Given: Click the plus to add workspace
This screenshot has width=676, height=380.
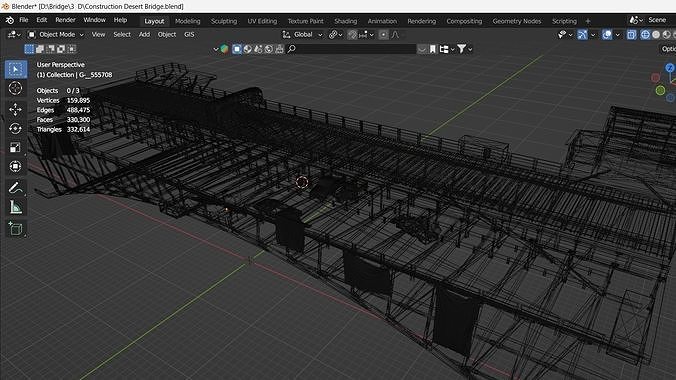Looking at the screenshot, I should pos(588,21).
